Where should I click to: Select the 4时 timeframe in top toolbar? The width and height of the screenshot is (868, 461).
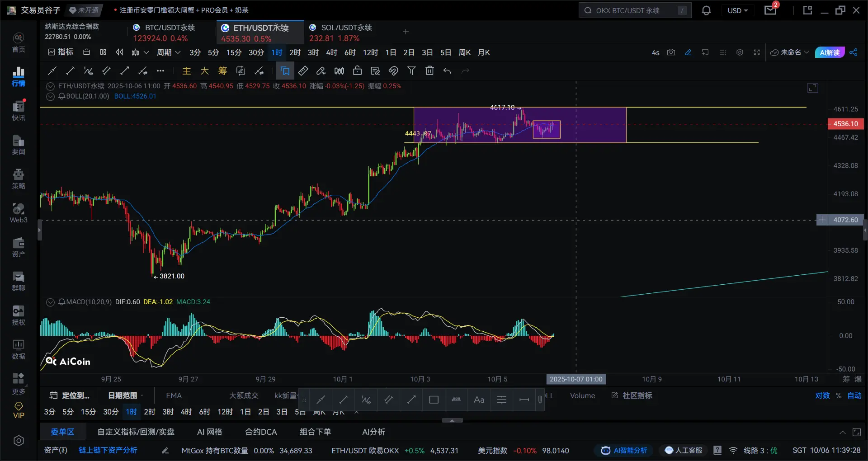(331, 52)
